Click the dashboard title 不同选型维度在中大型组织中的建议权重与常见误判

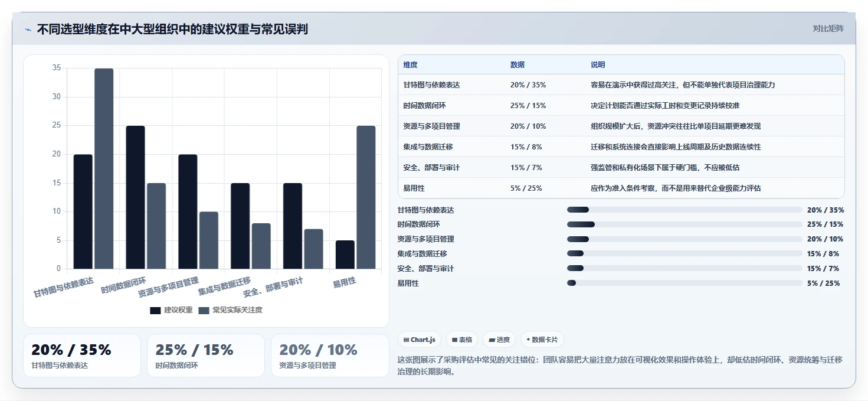click(172, 29)
